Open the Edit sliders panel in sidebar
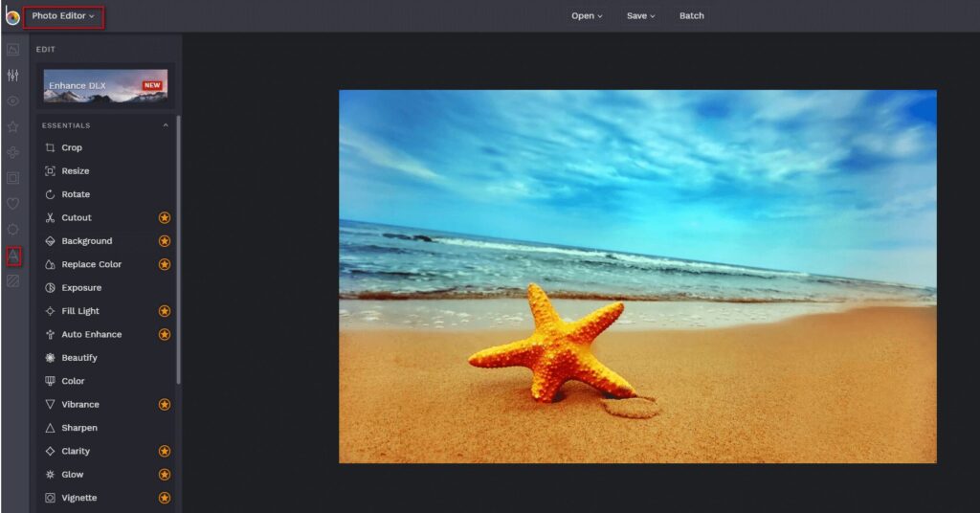This screenshot has height=513, width=980. point(12,75)
